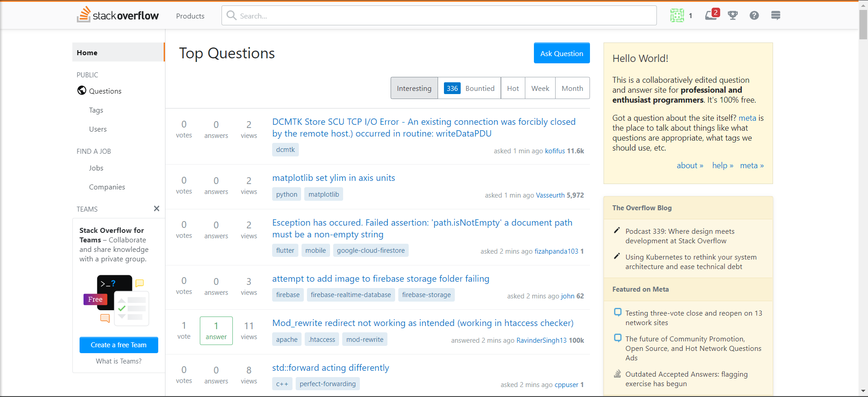The image size is (868, 397).
Task: Open Questions in the sidebar
Action: (x=105, y=91)
